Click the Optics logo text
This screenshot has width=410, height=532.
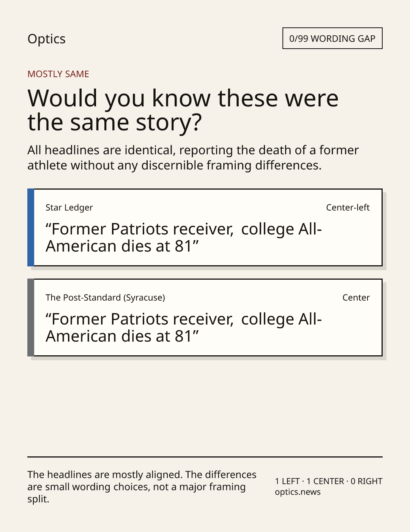pos(46,39)
